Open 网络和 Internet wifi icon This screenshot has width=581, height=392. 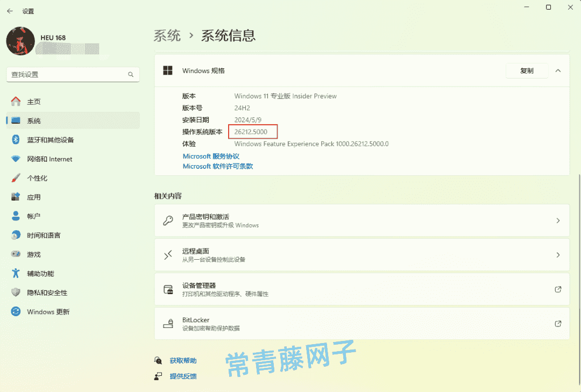click(x=16, y=159)
